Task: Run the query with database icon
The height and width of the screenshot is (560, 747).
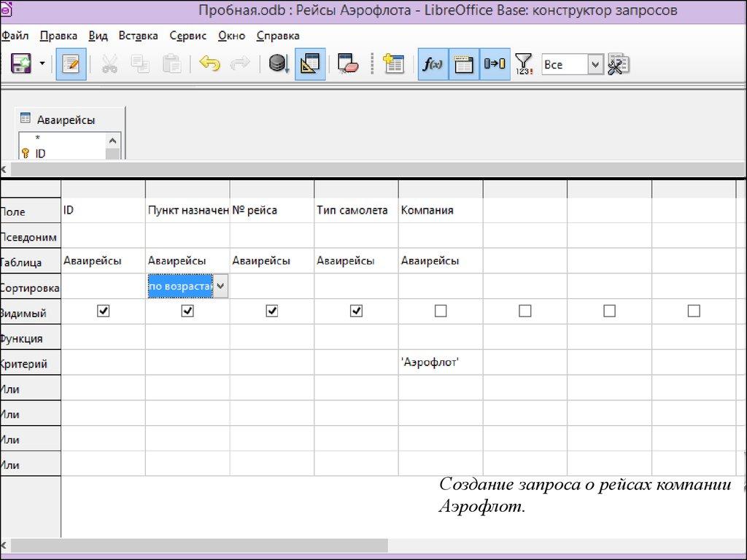Action: [278, 64]
